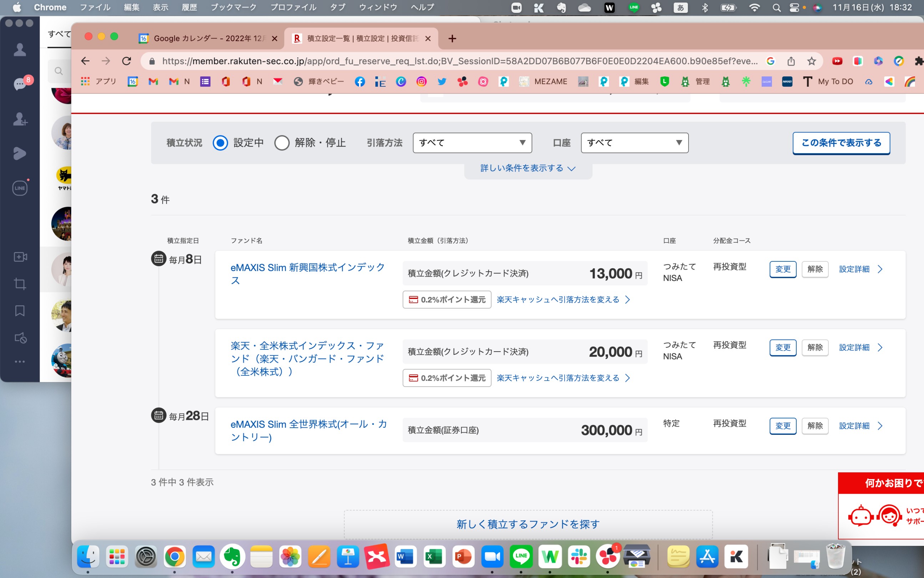Click 新しく積立するファンドを探す
Viewport: 924px width, 578px height.
pyautogui.click(x=528, y=524)
